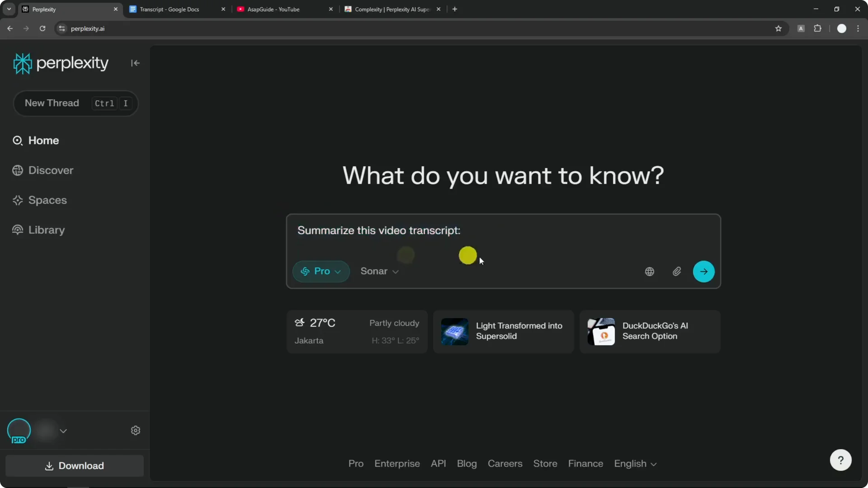Open Light Transformed into Supersolid card
Viewport: 868px width, 488px height.
tap(503, 331)
